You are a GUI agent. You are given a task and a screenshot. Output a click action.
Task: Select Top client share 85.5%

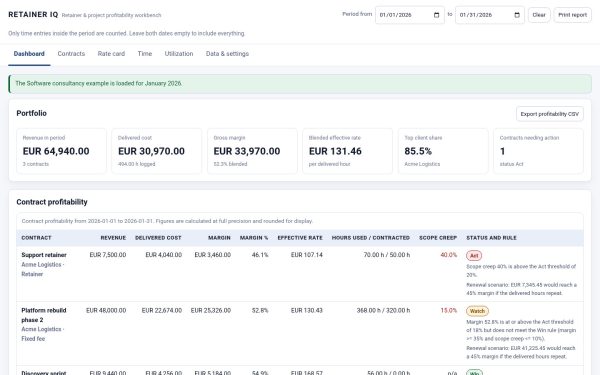click(443, 151)
